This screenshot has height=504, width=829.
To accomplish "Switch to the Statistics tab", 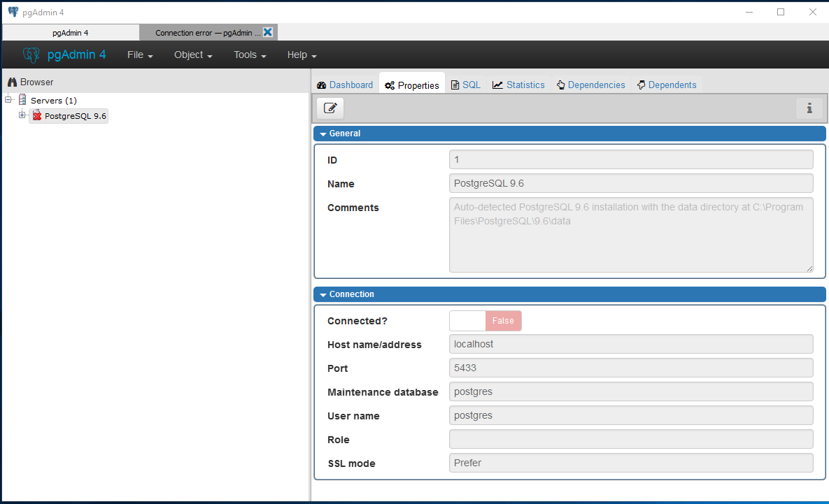I will [518, 85].
